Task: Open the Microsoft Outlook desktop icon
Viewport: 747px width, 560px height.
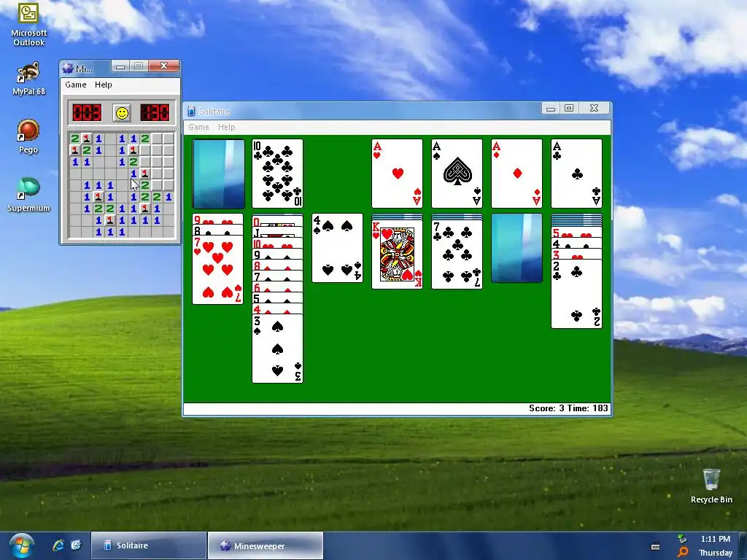Action: pyautogui.click(x=28, y=24)
